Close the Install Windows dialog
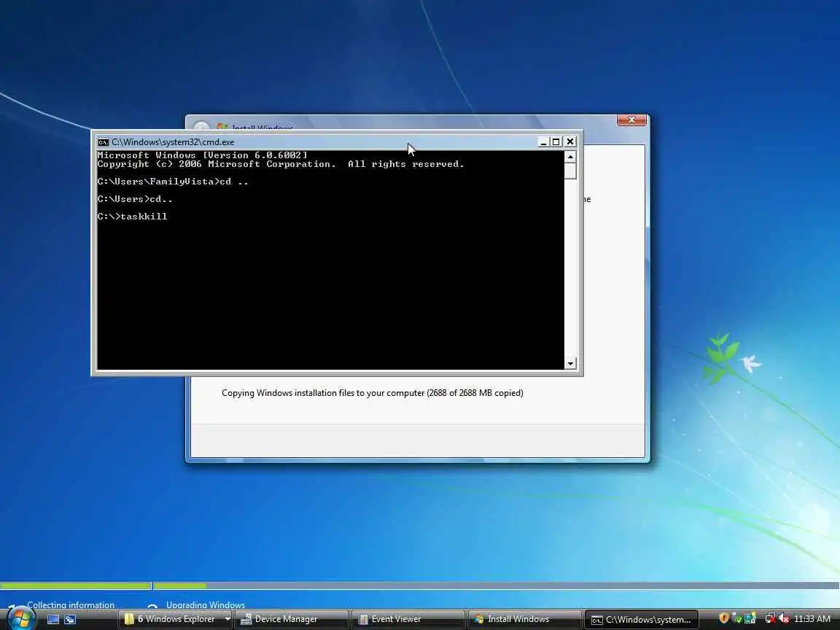Image resolution: width=840 pixels, height=630 pixels. click(x=631, y=120)
